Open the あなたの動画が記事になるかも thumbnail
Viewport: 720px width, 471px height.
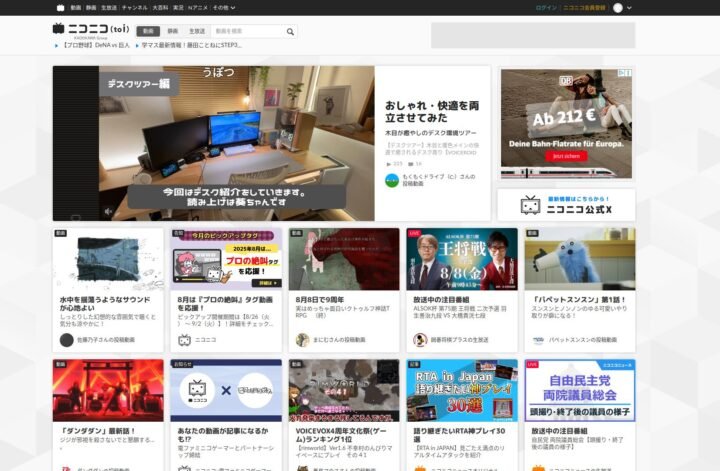tap(226, 391)
